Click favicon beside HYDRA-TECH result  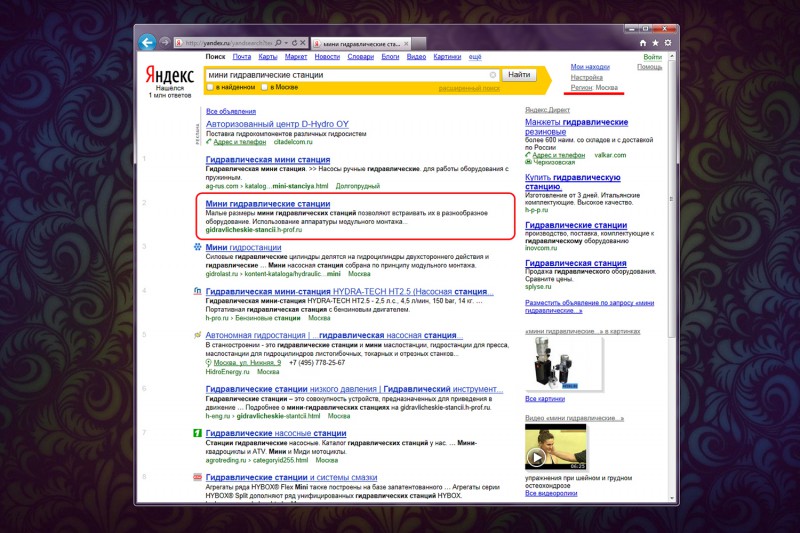click(x=197, y=291)
